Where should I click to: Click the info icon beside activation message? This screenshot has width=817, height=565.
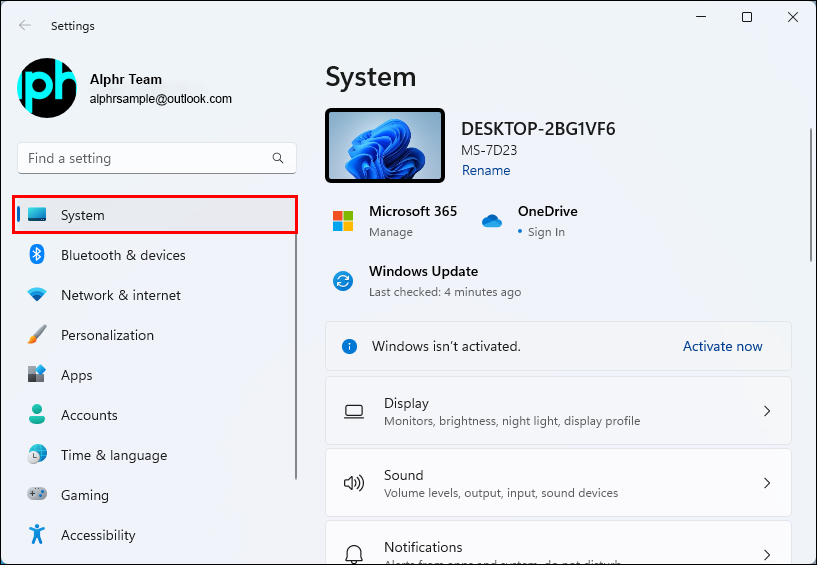pyautogui.click(x=349, y=346)
